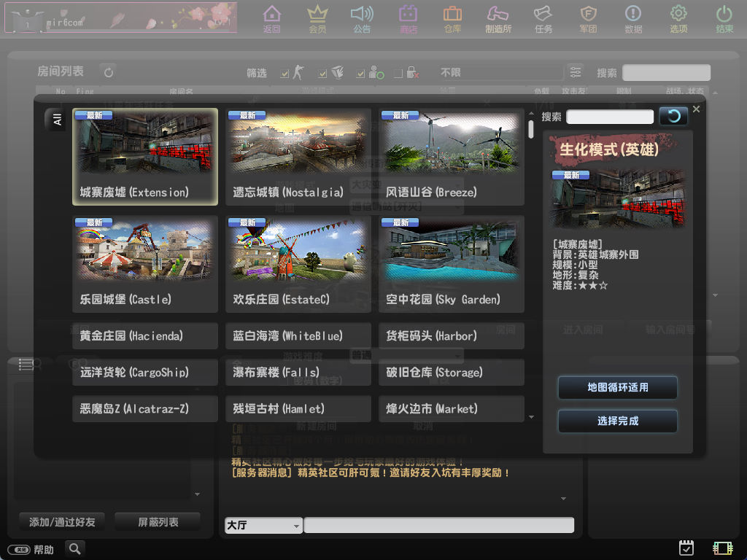Choose 货柜码头 (Harbor) map entry
Viewport: 747px width, 560px height.
pyautogui.click(x=451, y=335)
